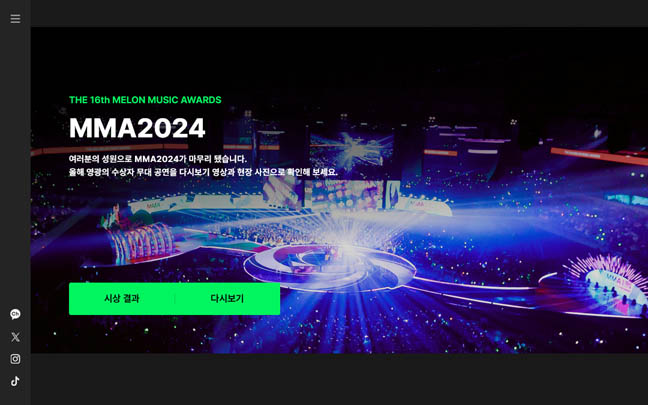This screenshot has width=648, height=405.
Task: Open the Instagram icon link
Action: coord(15,359)
